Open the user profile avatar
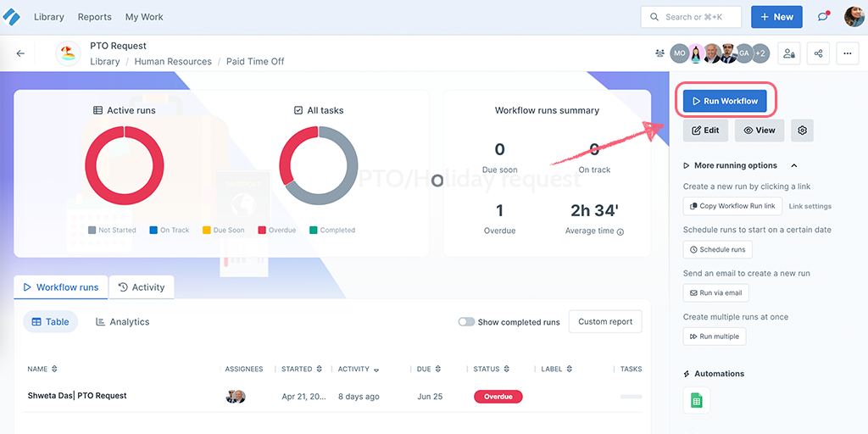The height and width of the screenshot is (434, 868). point(854,17)
